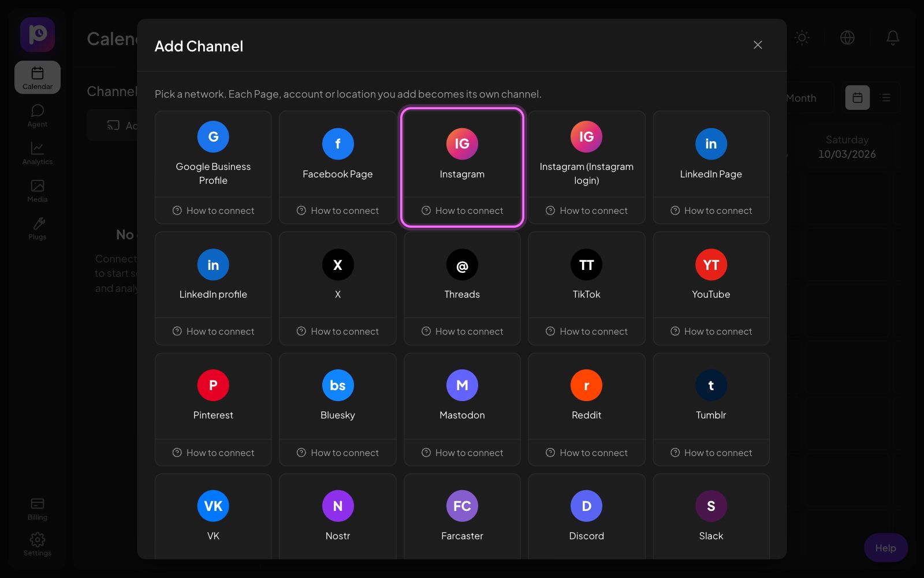
Task: Open How to connect for Facebook Page
Action: (x=338, y=210)
